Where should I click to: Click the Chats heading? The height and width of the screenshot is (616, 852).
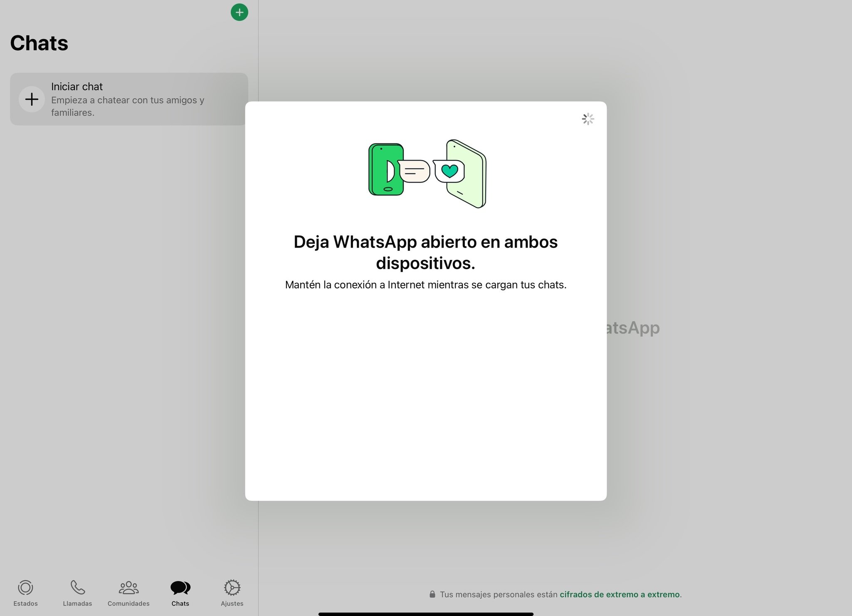[x=39, y=43]
